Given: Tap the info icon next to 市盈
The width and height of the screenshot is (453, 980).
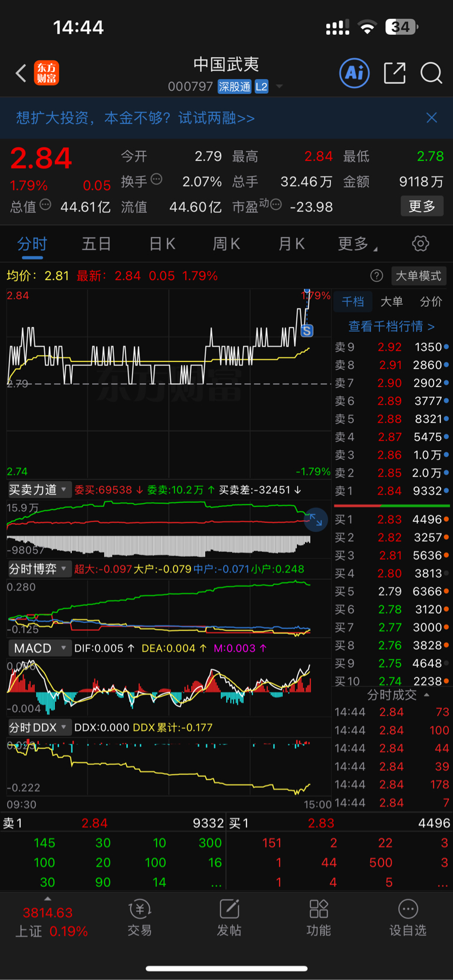Looking at the screenshot, I should [x=275, y=205].
